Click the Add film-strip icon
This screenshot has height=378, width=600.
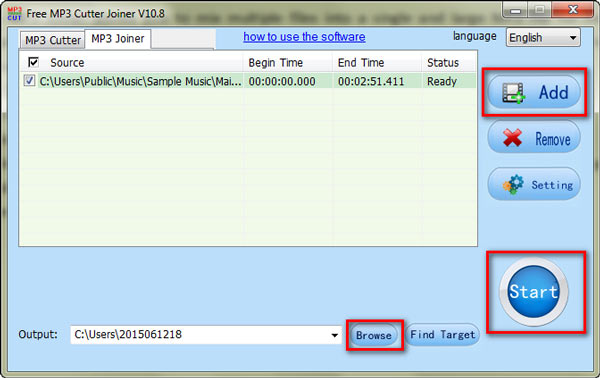coord(513,93)
